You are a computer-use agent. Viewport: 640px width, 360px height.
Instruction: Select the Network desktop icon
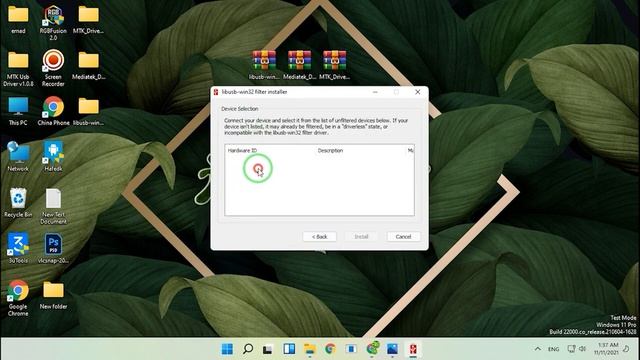pos(18,156)
